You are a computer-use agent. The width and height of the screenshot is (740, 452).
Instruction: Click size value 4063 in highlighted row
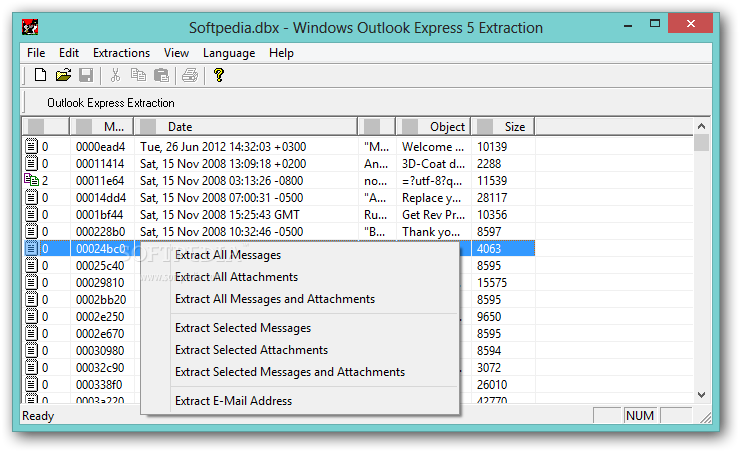click(489, 249)
